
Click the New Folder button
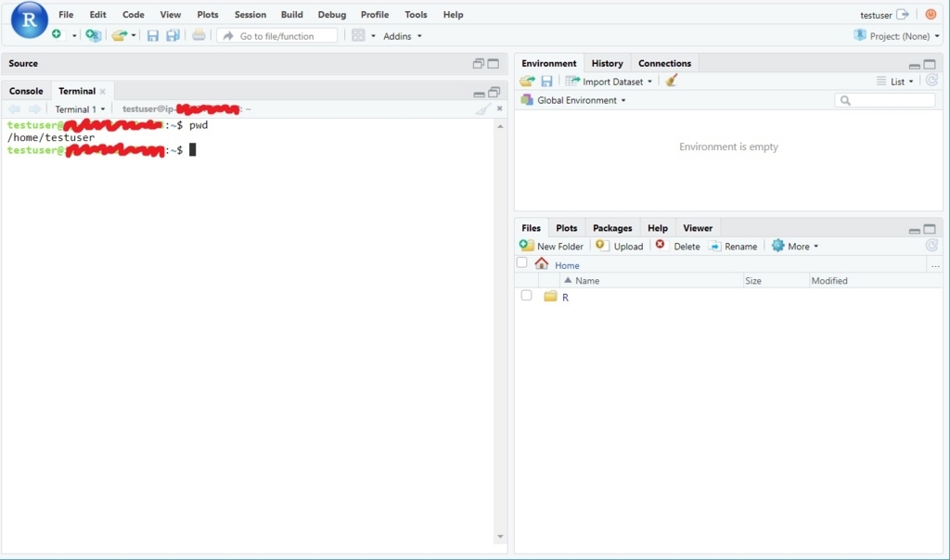tap(551, 246)
